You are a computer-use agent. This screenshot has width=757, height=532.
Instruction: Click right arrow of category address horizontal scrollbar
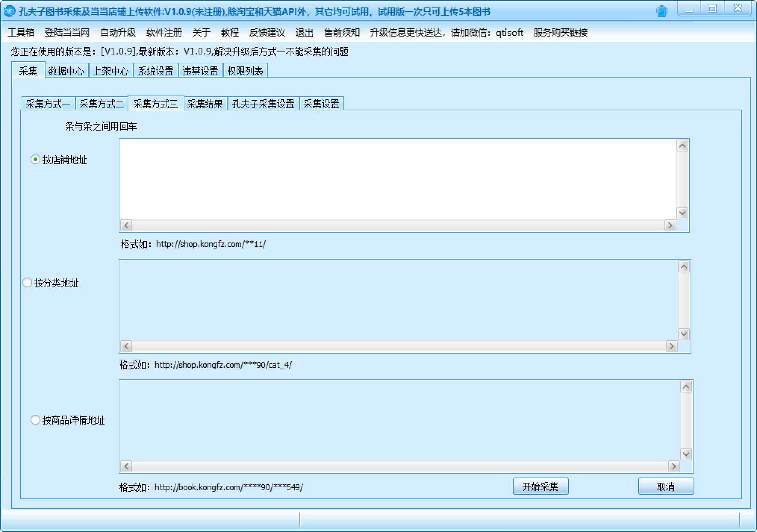[672, 346]
